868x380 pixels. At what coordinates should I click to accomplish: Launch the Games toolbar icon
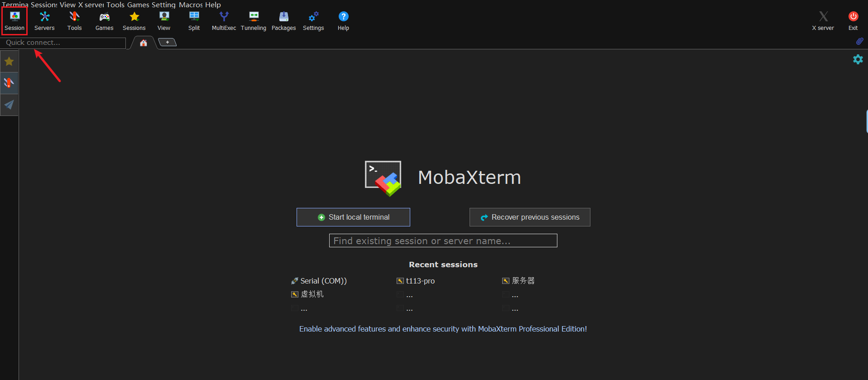[x=104, y=21]
